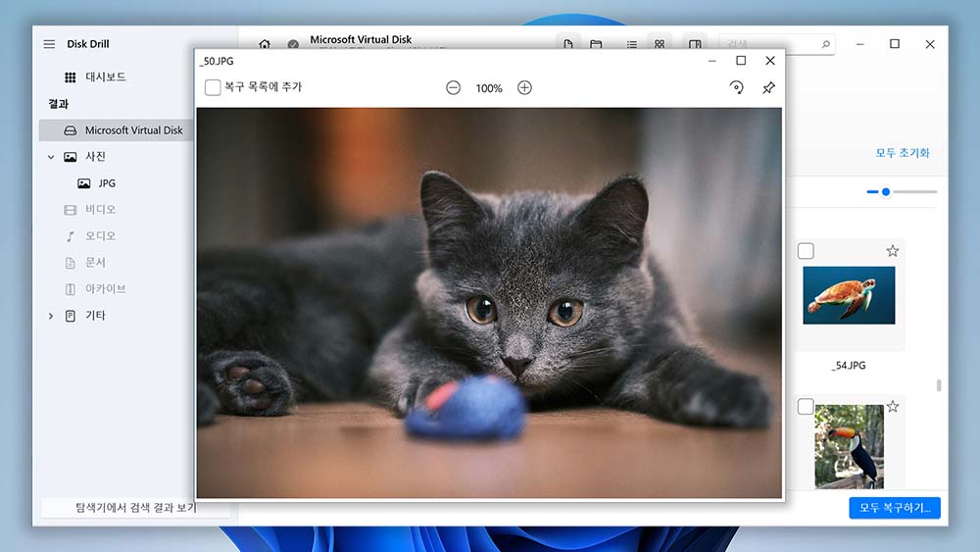This screenshot has width=980, height=552.
Task: Collapse the 사진 tree node
Action: coord(51,157)
